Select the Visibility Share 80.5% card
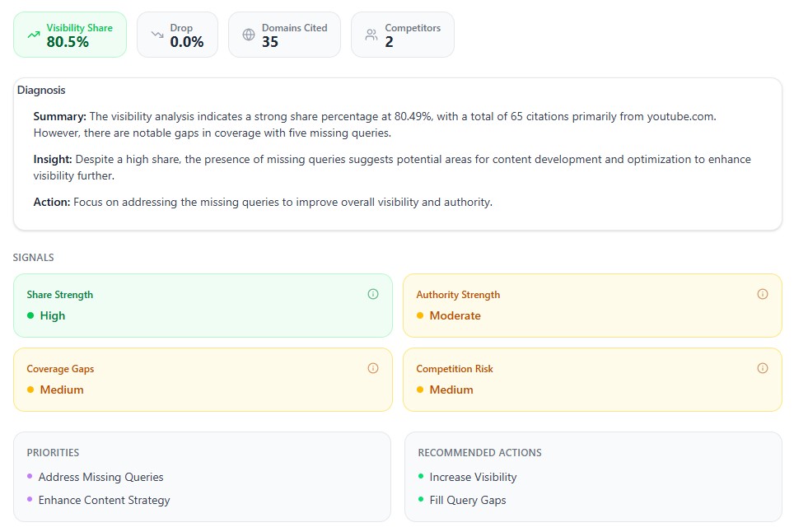This screenshot has height=532, width=794. pos(70,35)
